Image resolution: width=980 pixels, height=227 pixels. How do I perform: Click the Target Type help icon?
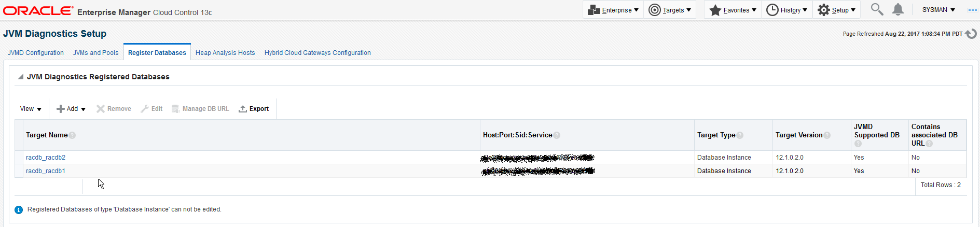click(x=740, y=135)
